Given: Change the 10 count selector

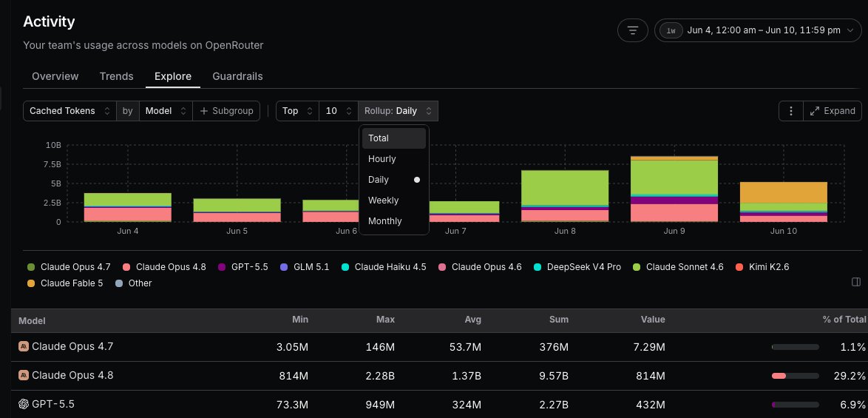Looking at the screenshot, I should click(x=338, y=111).
